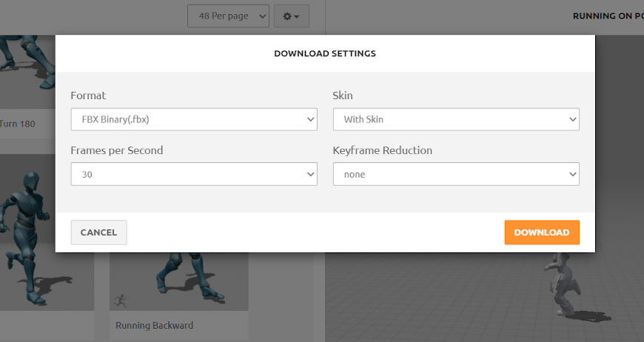Open the Frames per Second dropdown
This screenshot has height=342, width=644.
tap(194, 174)
